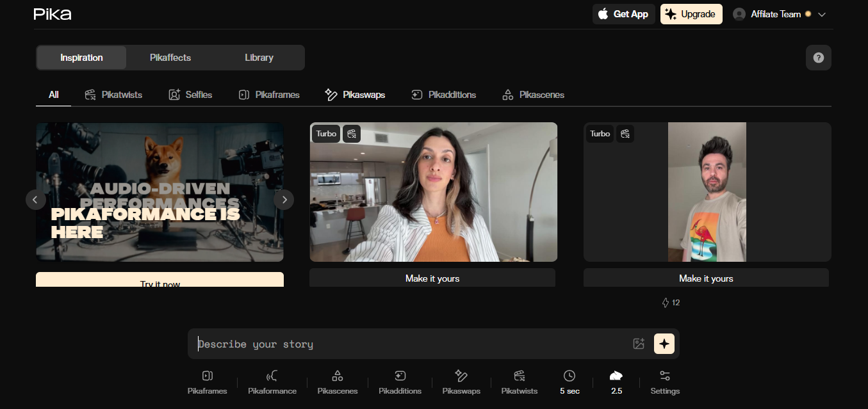Open the woman in striped shirt video
Viewport: 868px width, 409px height.
click(434, 192)
